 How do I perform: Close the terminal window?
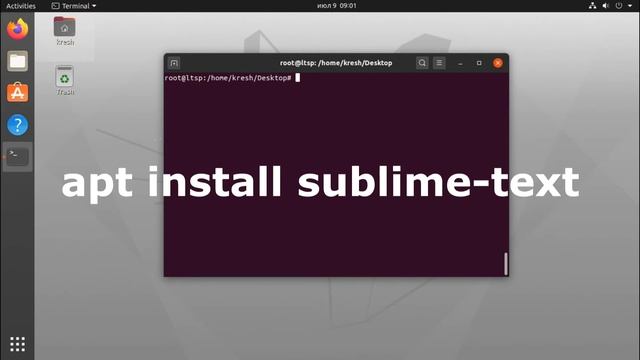point(498,63)
